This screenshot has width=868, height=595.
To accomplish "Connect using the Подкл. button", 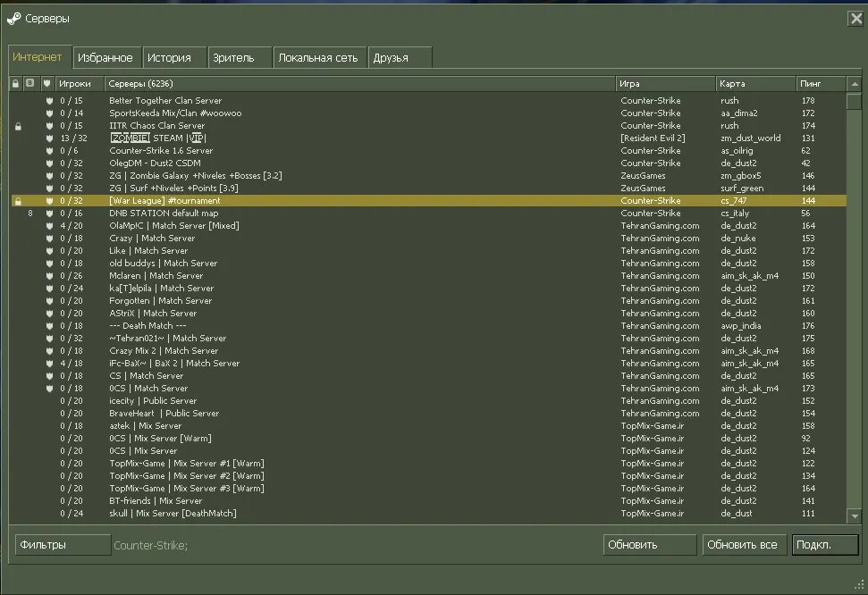I will (x=825, y=545).
